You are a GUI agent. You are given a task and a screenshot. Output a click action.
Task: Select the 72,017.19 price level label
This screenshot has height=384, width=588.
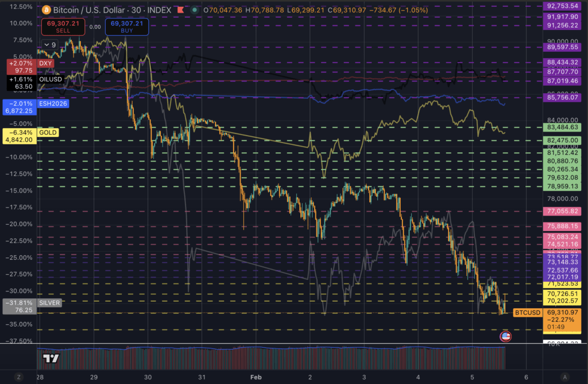tap(562, 277)
